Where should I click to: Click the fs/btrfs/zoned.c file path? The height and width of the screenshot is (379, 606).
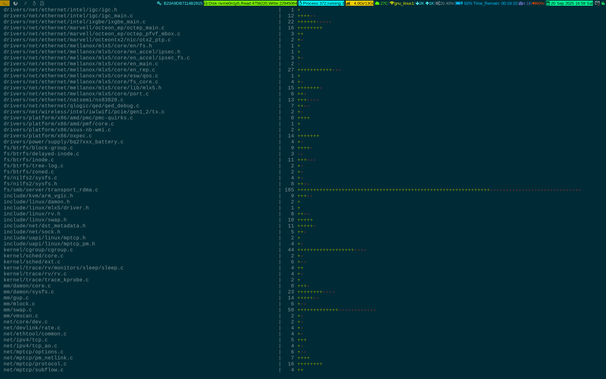(29, 172)
